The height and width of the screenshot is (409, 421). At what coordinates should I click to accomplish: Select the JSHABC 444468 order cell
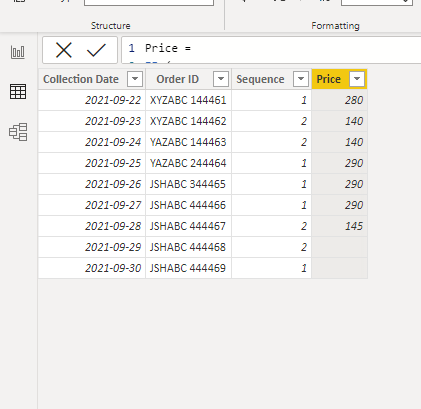(188, 247)
